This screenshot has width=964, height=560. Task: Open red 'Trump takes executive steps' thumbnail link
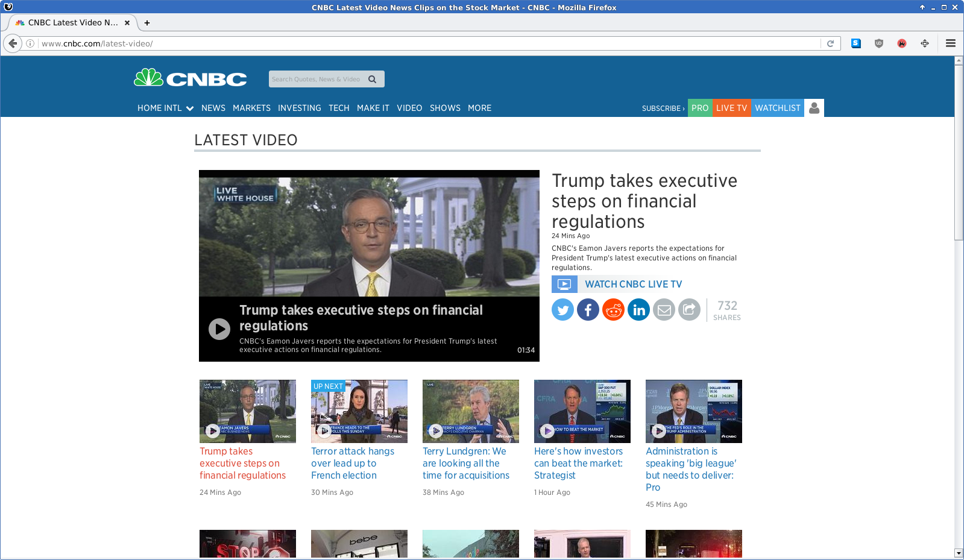click(x=242, y=463)
